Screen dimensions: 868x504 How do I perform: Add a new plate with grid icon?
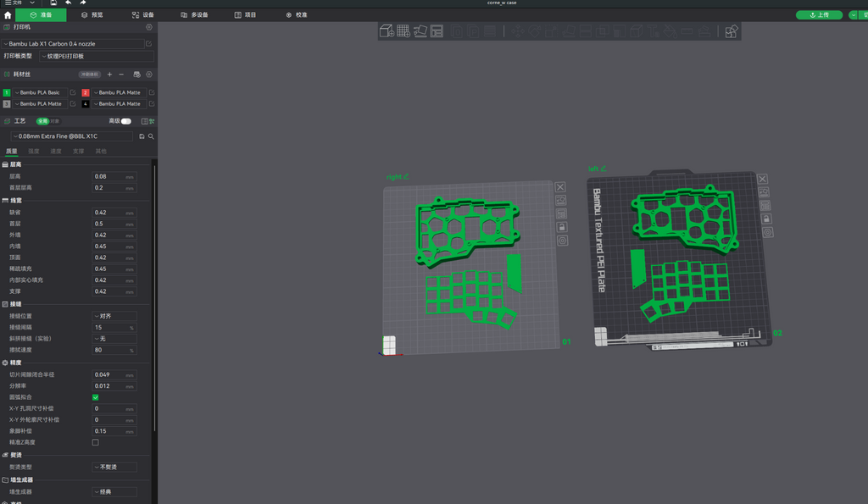(403, 31)
